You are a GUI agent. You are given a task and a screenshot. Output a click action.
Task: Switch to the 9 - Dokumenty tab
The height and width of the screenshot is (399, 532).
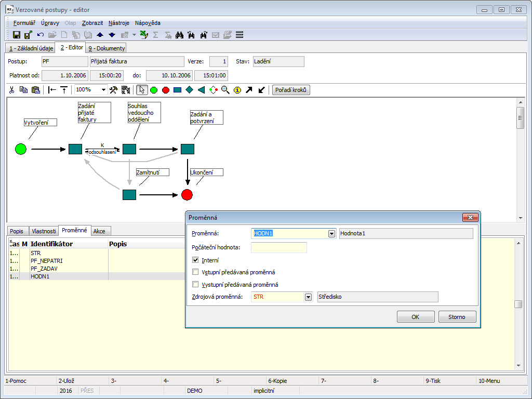(x=107, y=48)
